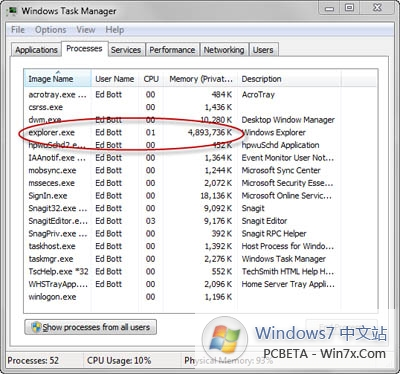Open the File menu
Viewport: 400px width, 374px height.
click(18, 30)
